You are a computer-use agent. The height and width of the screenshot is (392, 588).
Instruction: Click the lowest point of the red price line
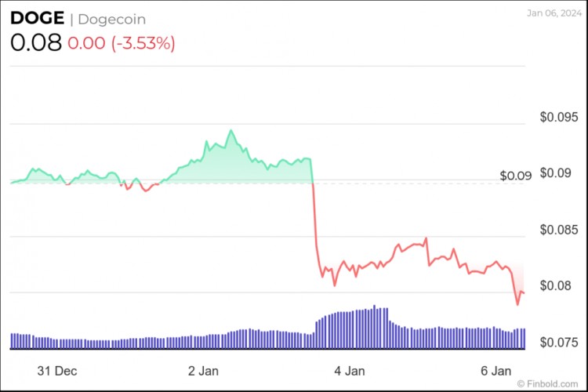click(x=517, y=304)
